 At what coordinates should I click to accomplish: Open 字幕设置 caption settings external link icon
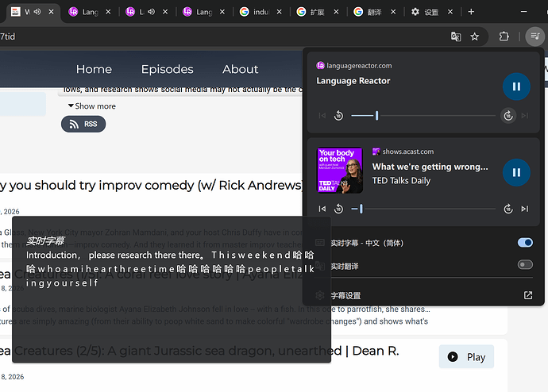coord(527,295)
